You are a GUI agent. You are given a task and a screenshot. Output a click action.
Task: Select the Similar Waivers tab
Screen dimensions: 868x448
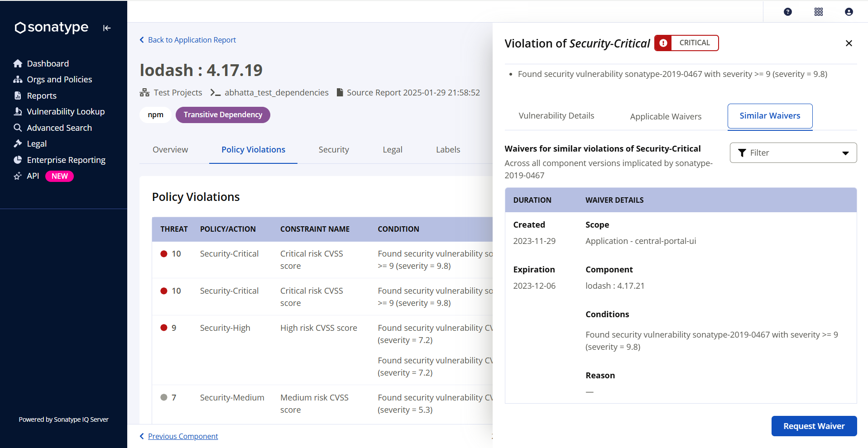(x=770, y=116)
